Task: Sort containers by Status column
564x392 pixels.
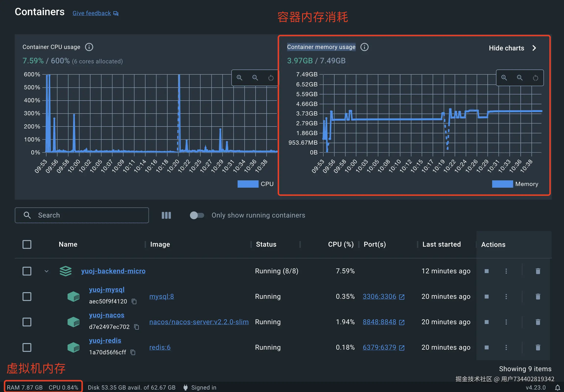Action: 266,244
